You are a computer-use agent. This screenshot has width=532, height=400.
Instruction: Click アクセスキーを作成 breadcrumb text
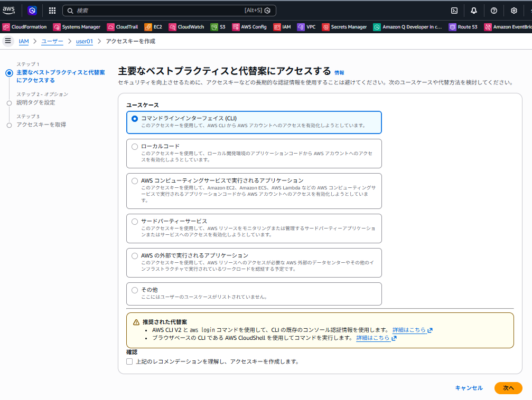point(130,41)
